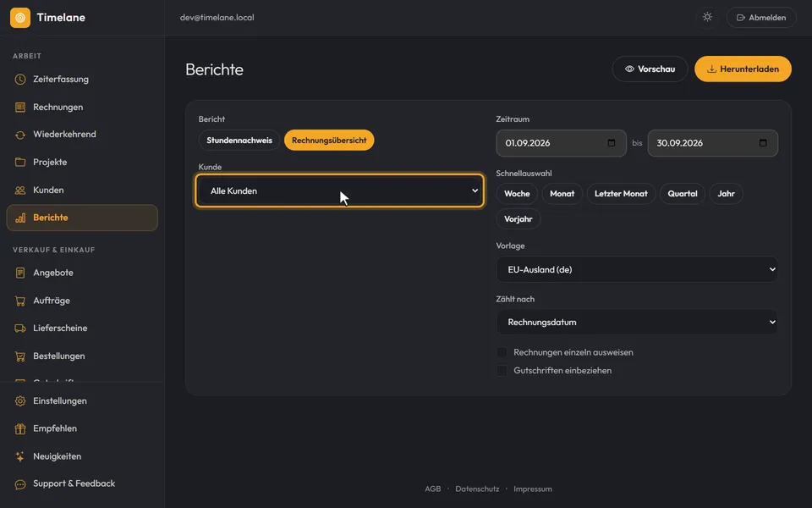812x508 pixels.
Task: Enable Rechnungen einzeln ausweisen checkbox
Action: point(502,352)
